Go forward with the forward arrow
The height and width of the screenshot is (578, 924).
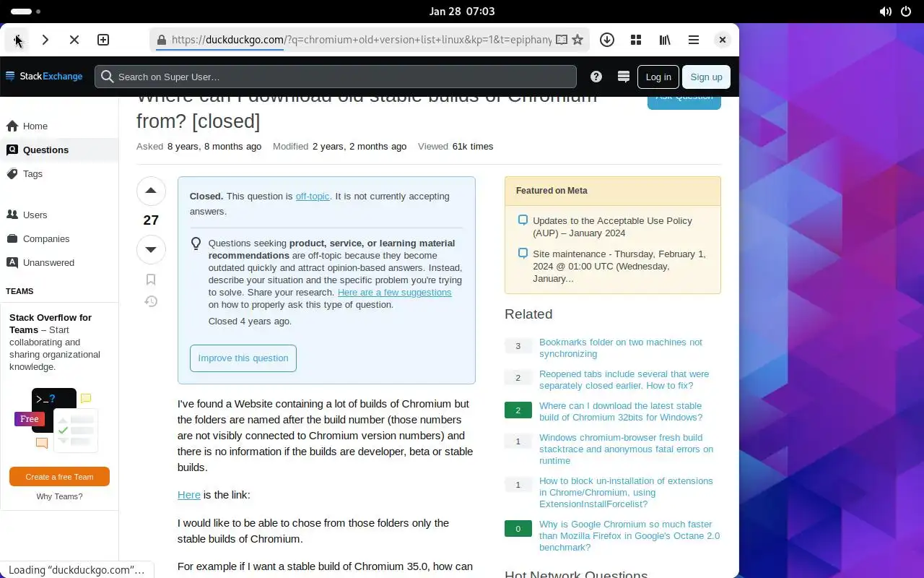(45, 40)
